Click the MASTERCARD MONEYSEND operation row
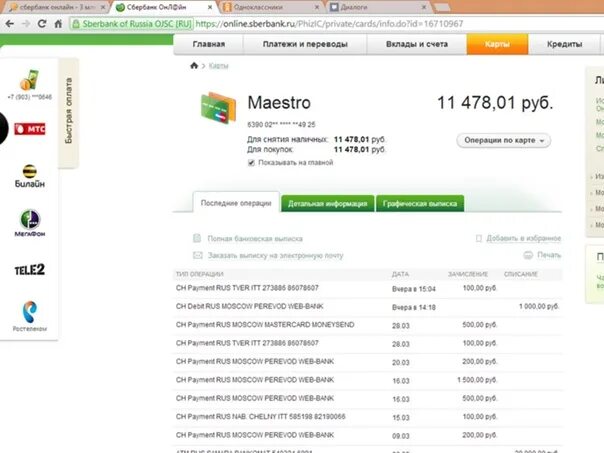The width and height of the screenshot is (604, 453). click(x=368, y=325)
